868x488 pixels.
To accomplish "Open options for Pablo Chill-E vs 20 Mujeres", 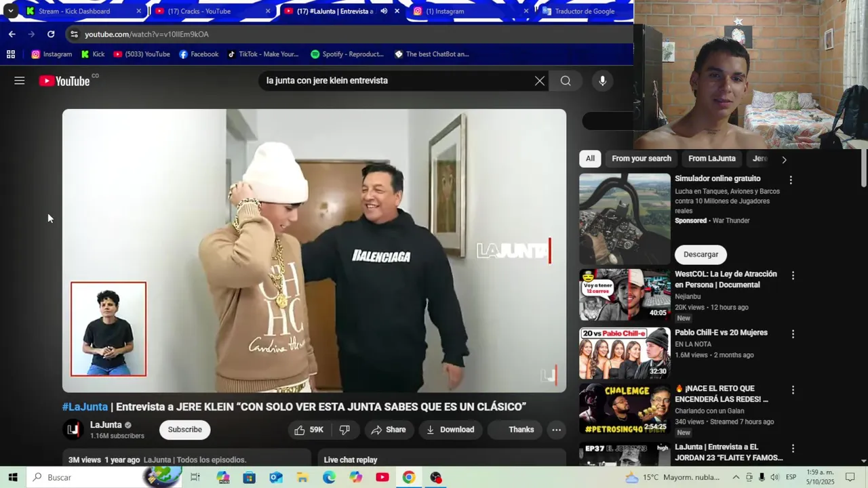I will click(x=793, y=333).
